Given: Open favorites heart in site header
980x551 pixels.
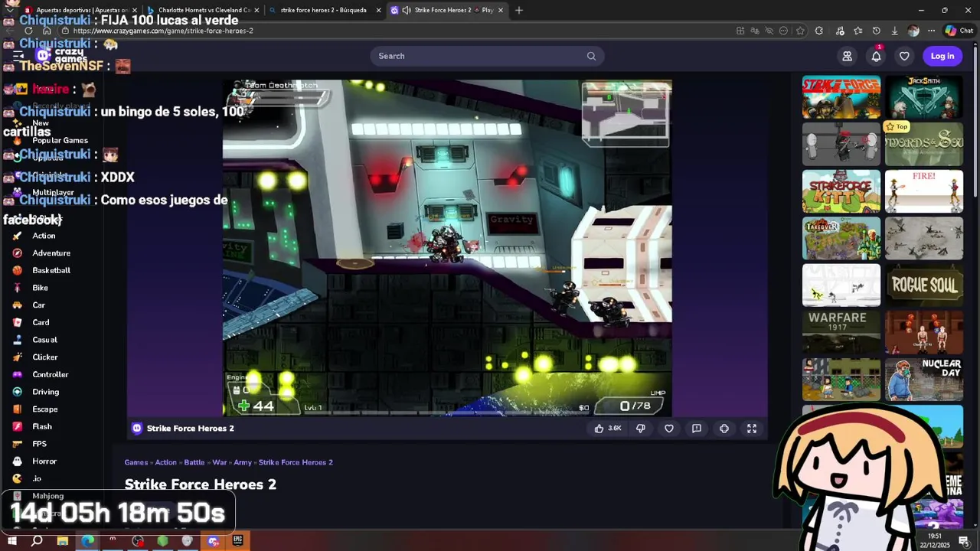Looking at the screenshot, I should pyautogui.click(x=904, y=56).
